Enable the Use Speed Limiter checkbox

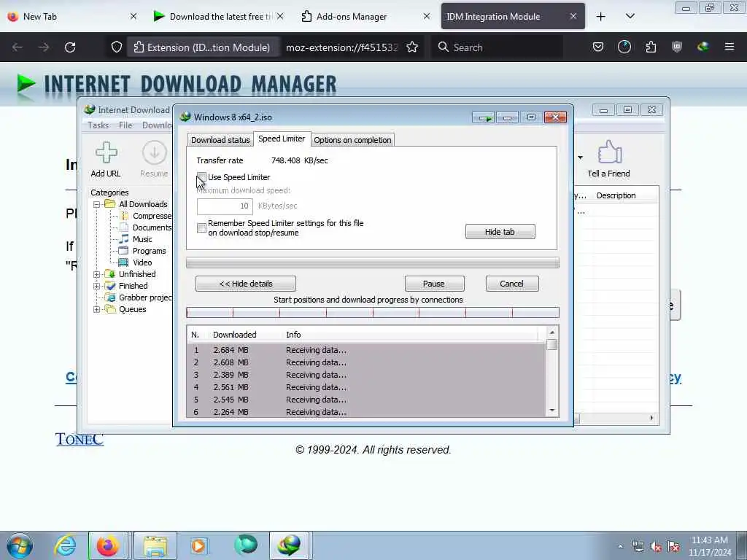201,177
